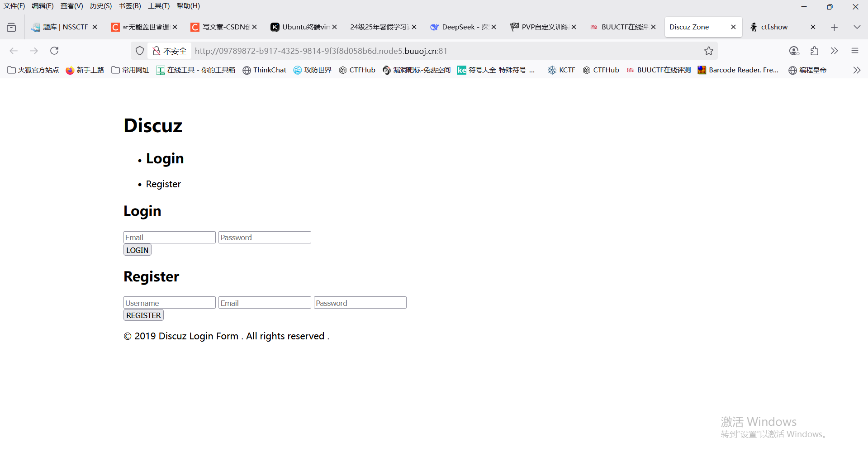Image resolution: width=868 pixels, height=457 pixels.
Task: Open the 编辑(E) menu
Action: click(x=43, y=6)
